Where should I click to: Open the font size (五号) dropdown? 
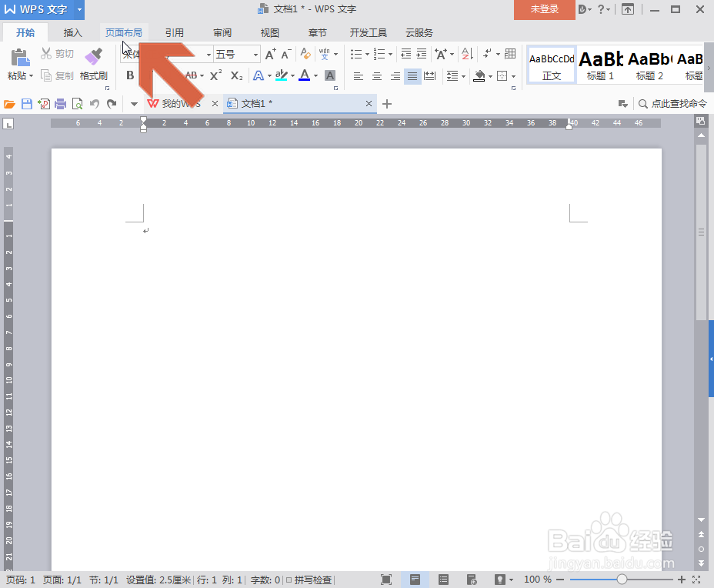[x=255, y=55]
